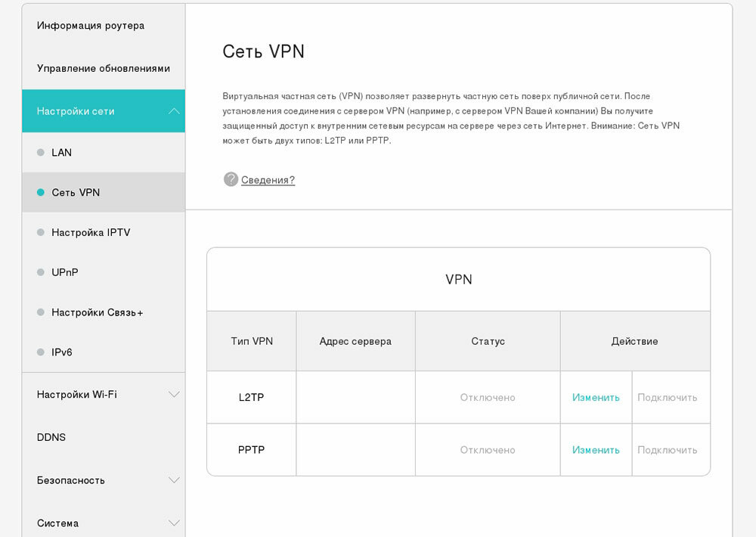756x537 pixels.
Task: Click Подключить for the PPTP connection
Action: (x=668, y=450)
